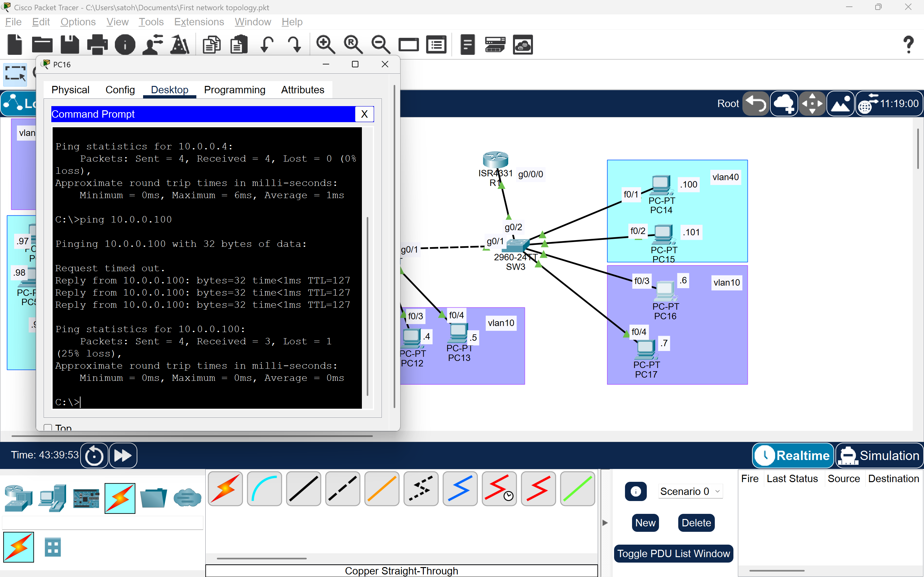The width and height of the screenshot is (924, 577).
Task: Click the Undo toolbar icon
Action: [267, 44]
